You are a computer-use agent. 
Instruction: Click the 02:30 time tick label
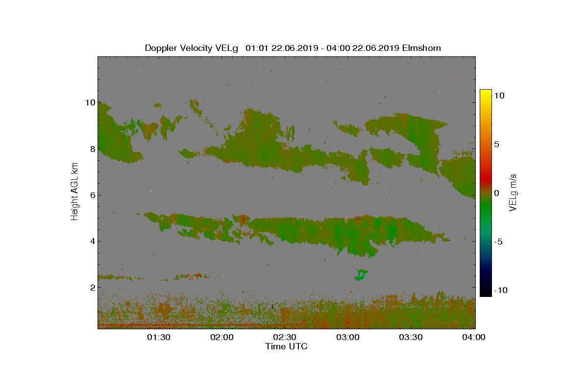[x=285, y=337]
